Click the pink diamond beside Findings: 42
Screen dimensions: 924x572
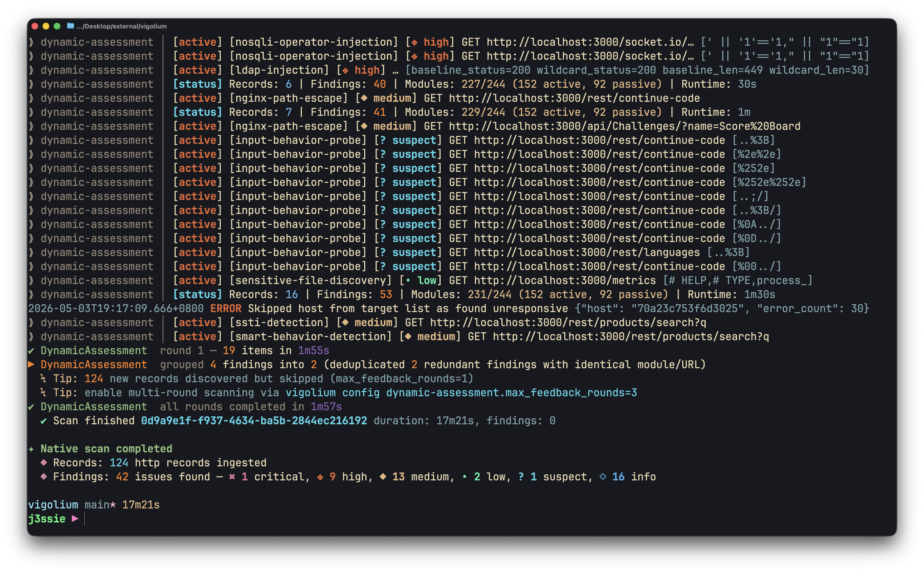[x=44, y=476]
